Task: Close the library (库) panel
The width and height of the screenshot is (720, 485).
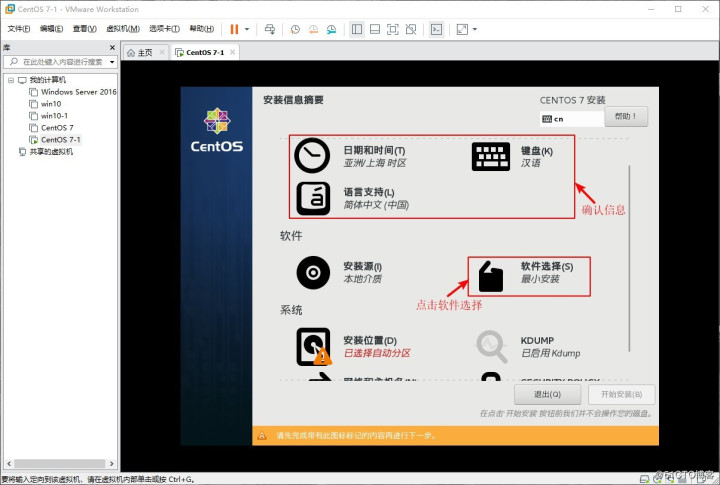Action: click(112, 48)
